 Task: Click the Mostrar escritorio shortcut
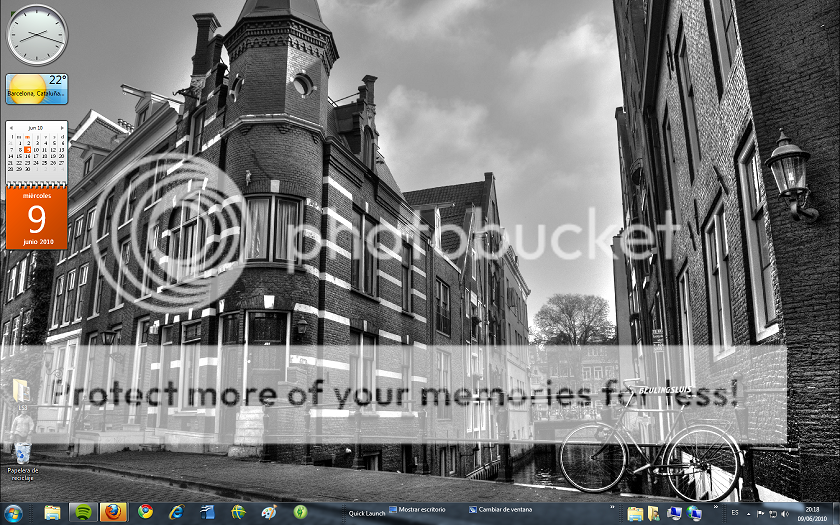pos(418,510)
